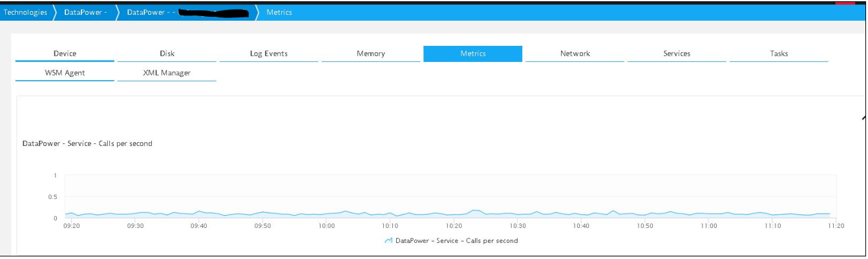The image size is (868, 259).
Task: Go to the first DataPower breadcrumb
Action: pos(85,12)
